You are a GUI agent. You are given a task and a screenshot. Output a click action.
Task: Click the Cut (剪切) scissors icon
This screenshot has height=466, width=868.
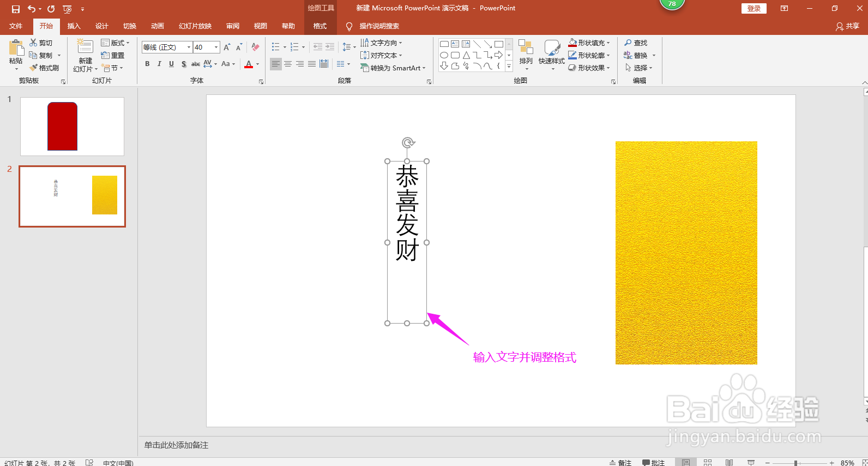click(x=34, y=43)
